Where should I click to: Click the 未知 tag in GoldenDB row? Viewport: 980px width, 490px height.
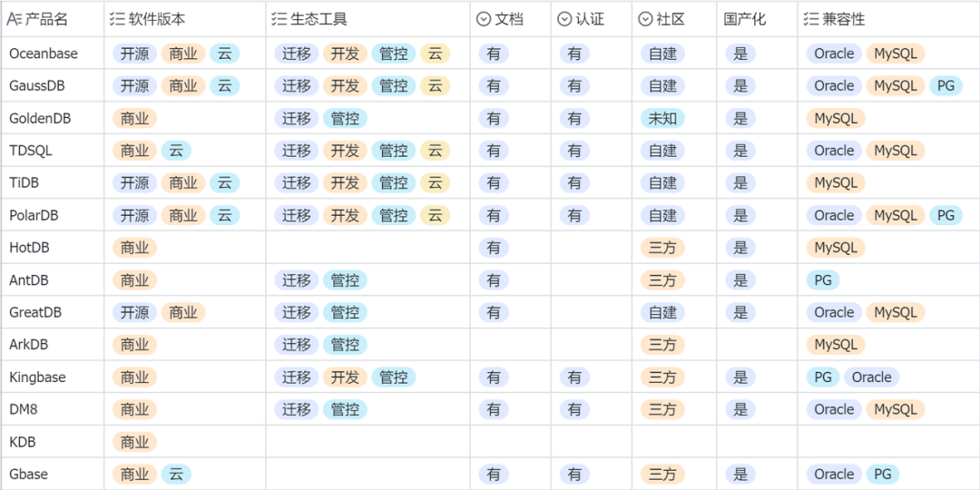pyautogui.click(x=662, y=118)
